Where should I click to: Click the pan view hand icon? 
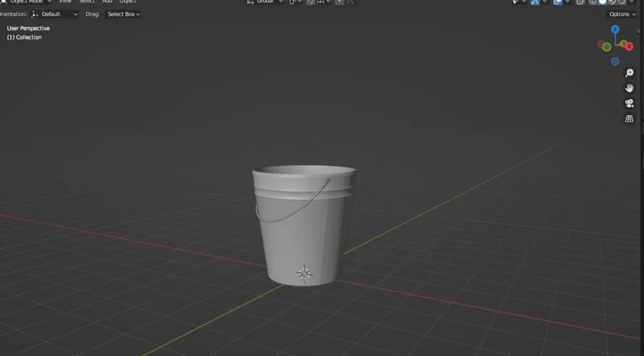(x=630, y=88)
